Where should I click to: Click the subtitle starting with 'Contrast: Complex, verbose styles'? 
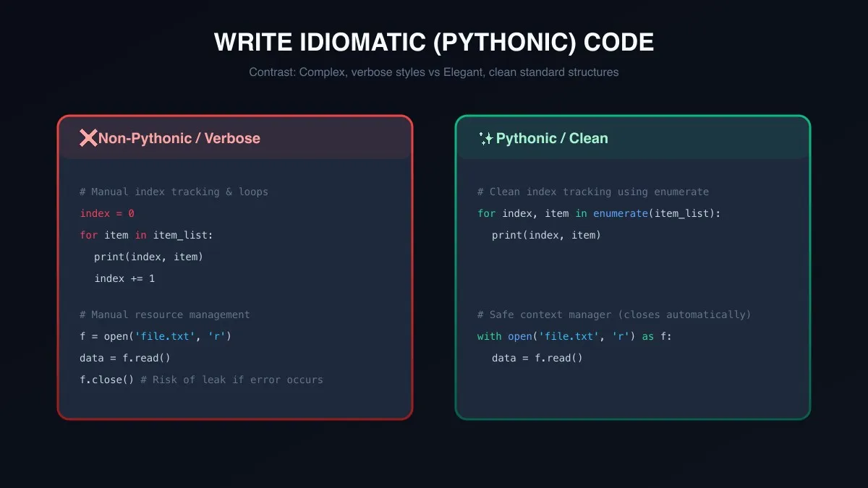434,72
